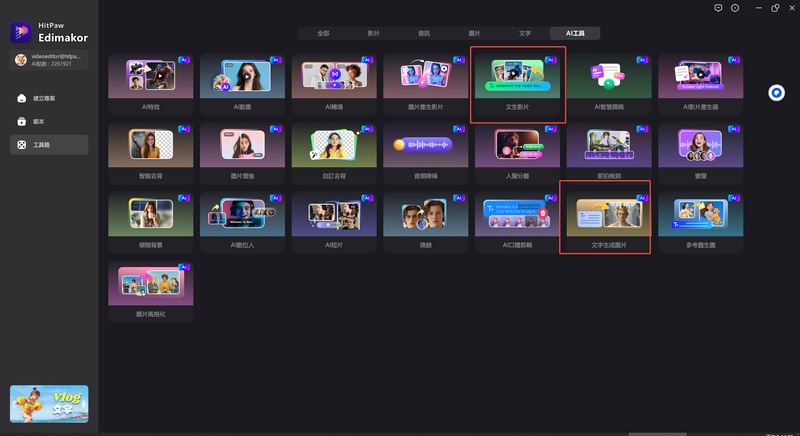Viewport: 800px width, 436px height.
Task: Open the 參考圖生圖 tool card
Action: 701,223
